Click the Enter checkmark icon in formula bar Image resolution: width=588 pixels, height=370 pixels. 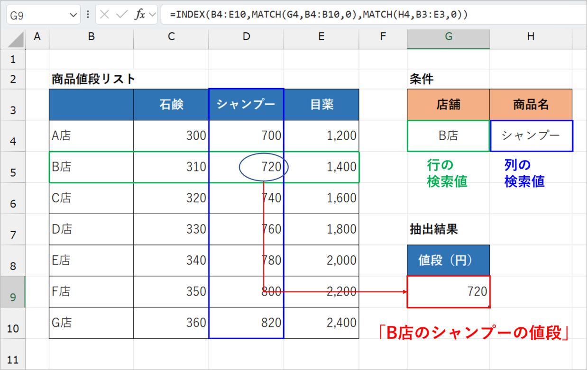click(x=122, y=15)
